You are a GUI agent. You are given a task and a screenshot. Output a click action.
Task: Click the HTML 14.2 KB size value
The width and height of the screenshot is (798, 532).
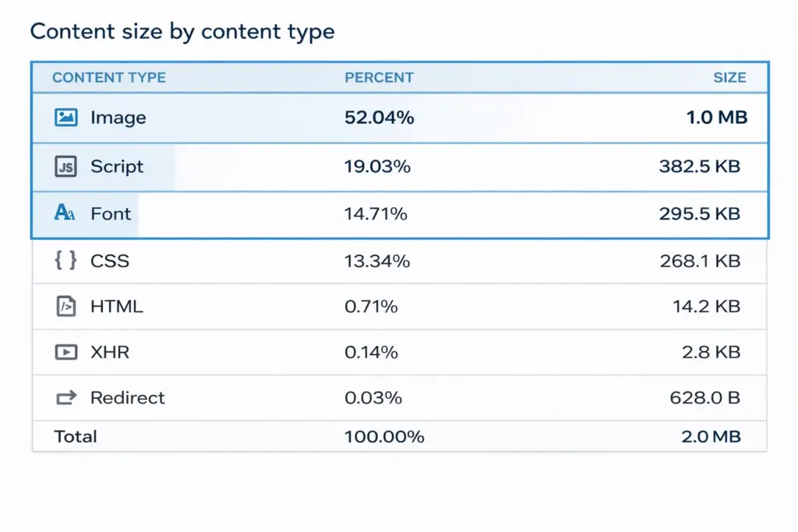(x=706, y=306)
